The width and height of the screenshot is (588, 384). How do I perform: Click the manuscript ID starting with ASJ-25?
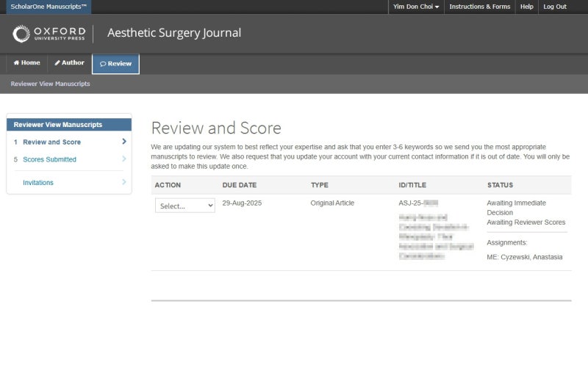tap(418, 203)
